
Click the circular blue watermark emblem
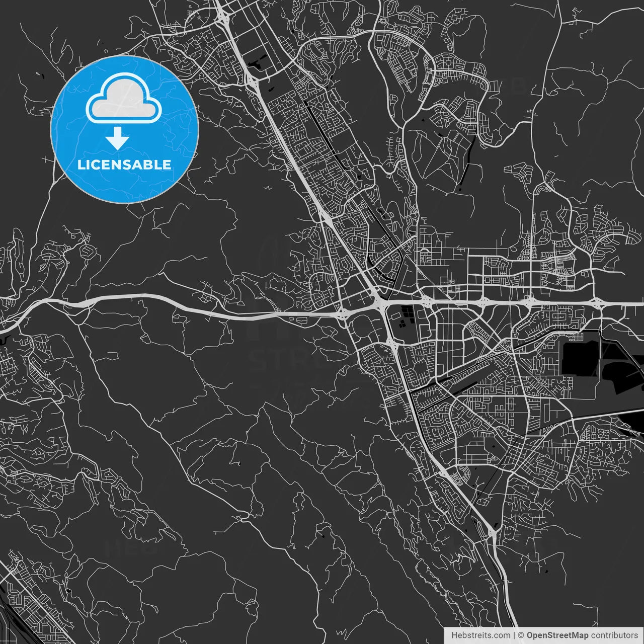pyautogui.click(x=124, y=129)
